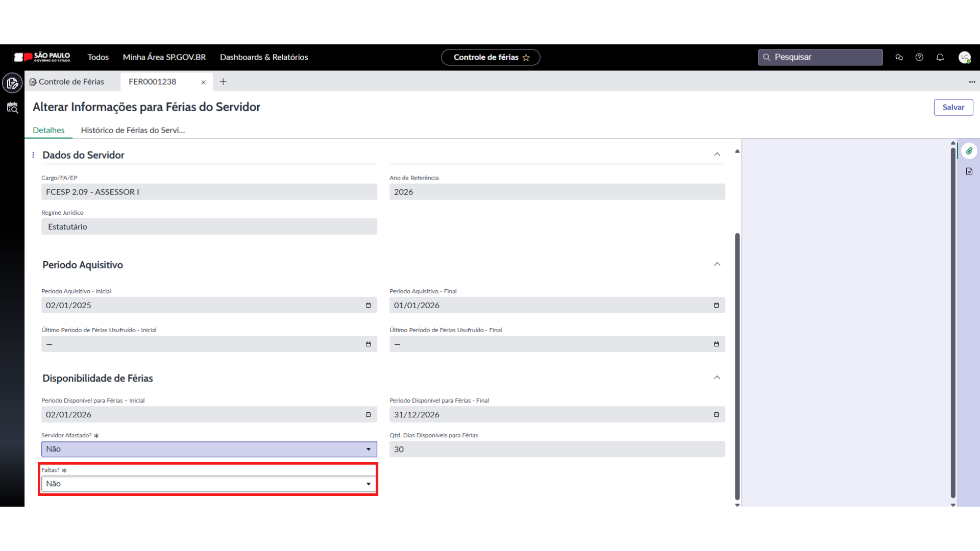Click the calendar icon for Período Aquisitivo - Final
Screen dimensions: 980x551
click(716, 305)
